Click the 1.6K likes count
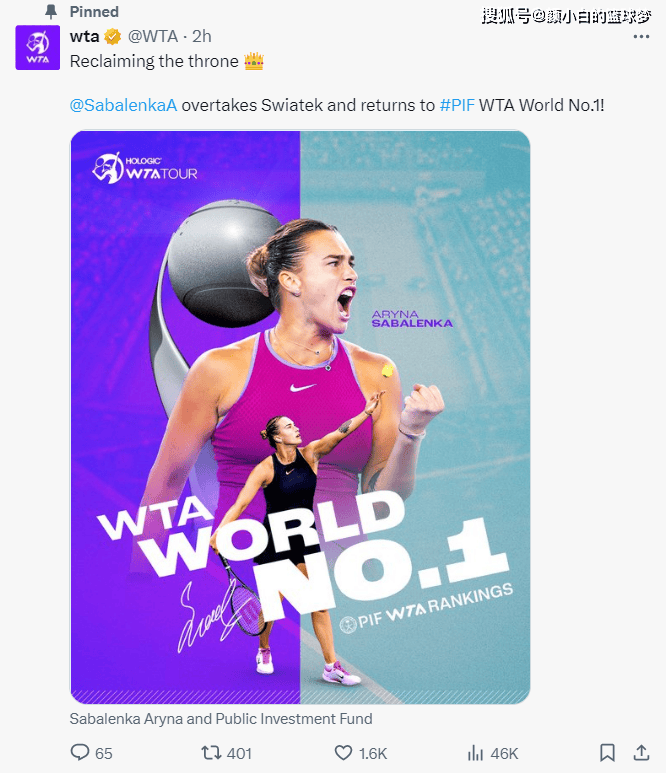The width and height of the screenshot is (666, 773). point(373,753)
